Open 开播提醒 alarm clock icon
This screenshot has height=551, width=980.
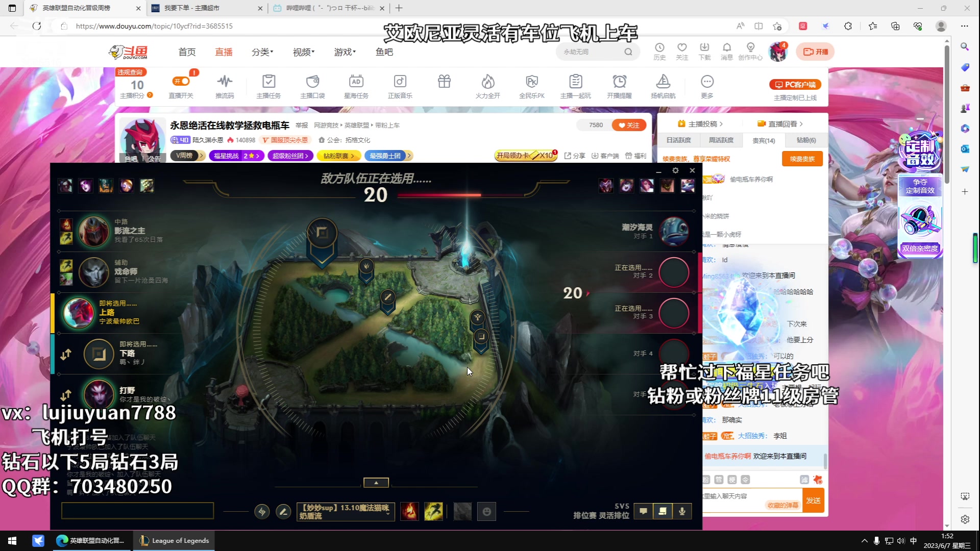(x=620, y=86)
